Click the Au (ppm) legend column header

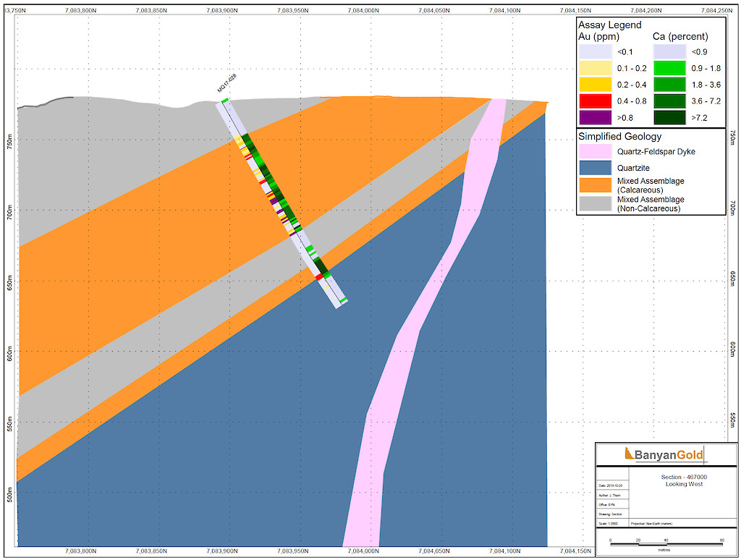(x=600, y=36)
